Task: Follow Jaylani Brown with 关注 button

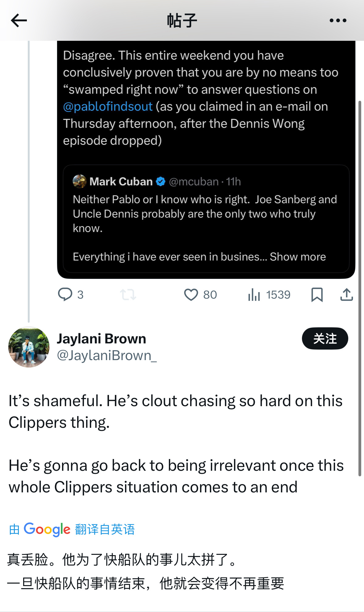Action: pyautogui.click(x=325, y=338)
